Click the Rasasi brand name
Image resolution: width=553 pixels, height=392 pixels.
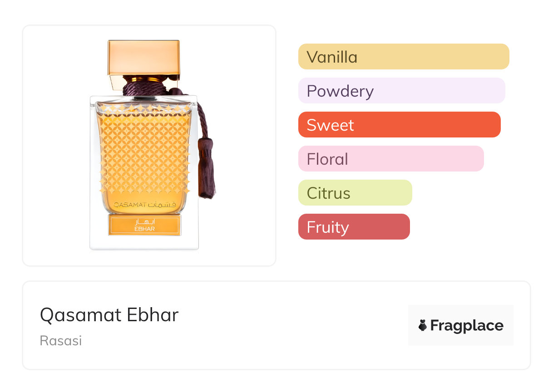coord(61,341)
